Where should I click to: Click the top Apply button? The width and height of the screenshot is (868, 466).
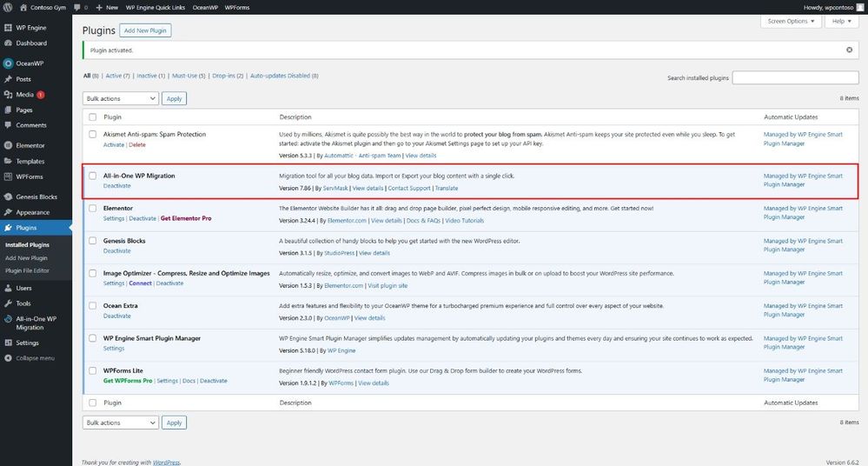[x=175, y=98]
